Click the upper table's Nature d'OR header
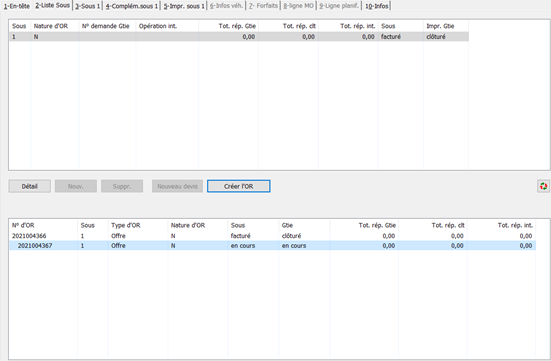The image size is (551, 361). tap(51, 26)
